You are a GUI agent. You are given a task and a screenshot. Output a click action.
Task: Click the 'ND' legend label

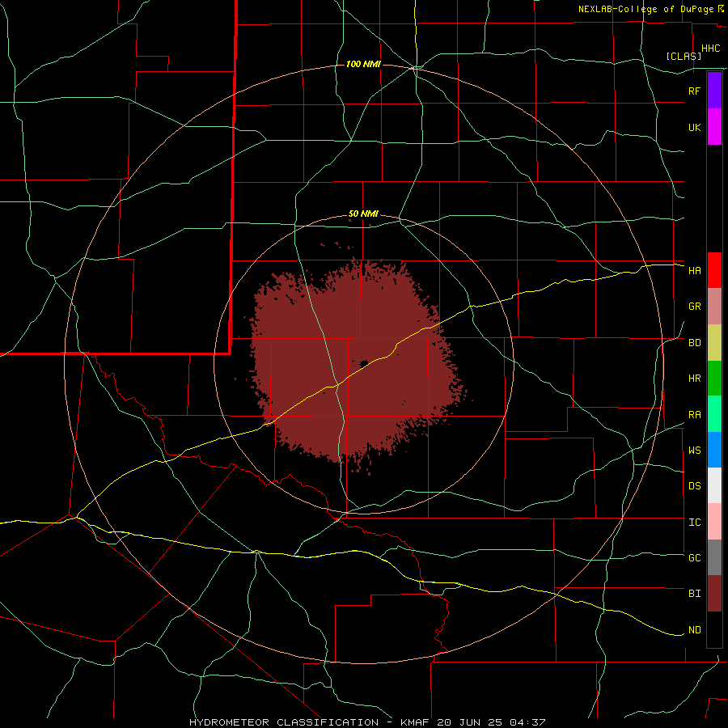point(694,630)
